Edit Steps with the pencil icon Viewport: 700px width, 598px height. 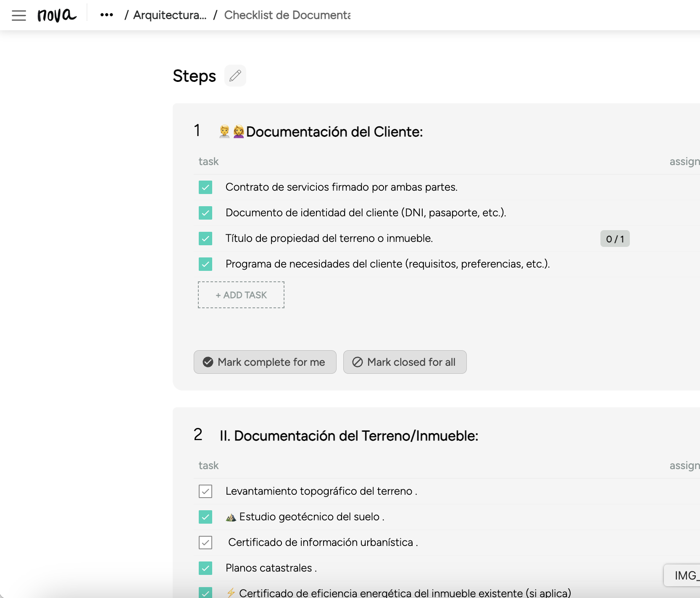click(x=235, y=76)
